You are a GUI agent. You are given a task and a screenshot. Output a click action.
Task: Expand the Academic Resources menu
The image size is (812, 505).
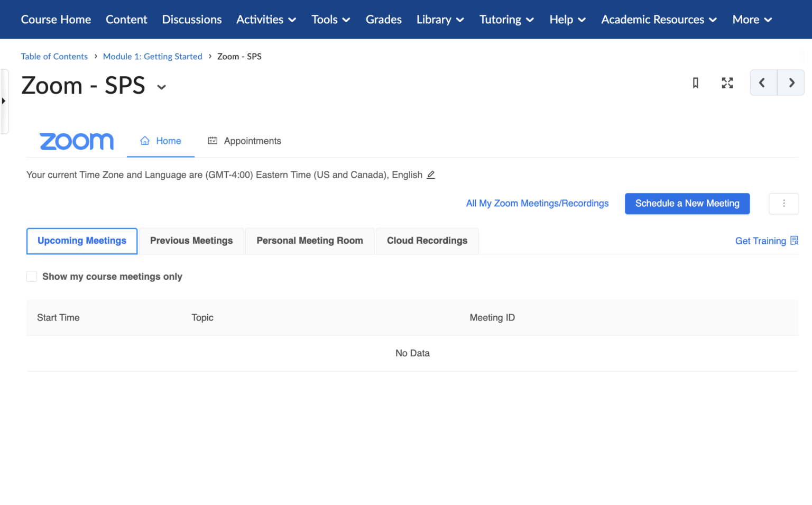click(658, 20)
